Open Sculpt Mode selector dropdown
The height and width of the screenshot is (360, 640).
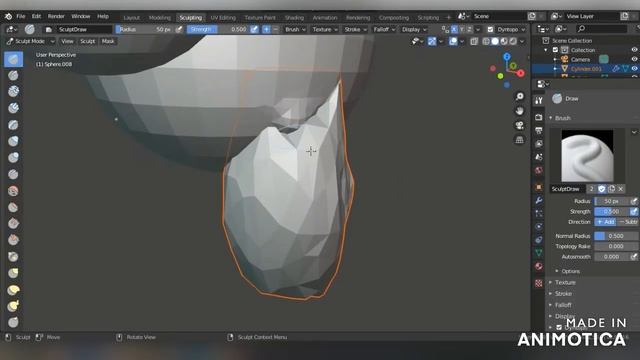point(31,41)
